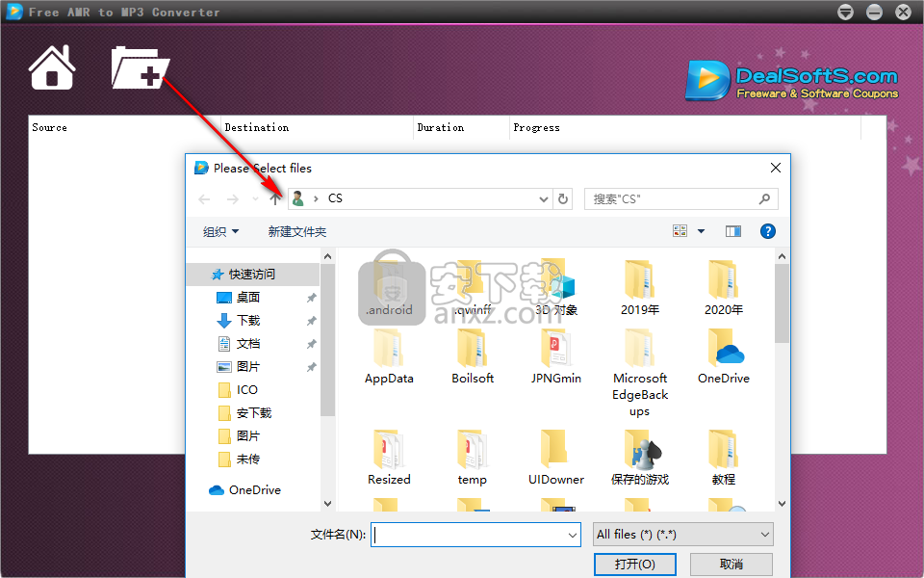Click the Home icon in converter

52,67
